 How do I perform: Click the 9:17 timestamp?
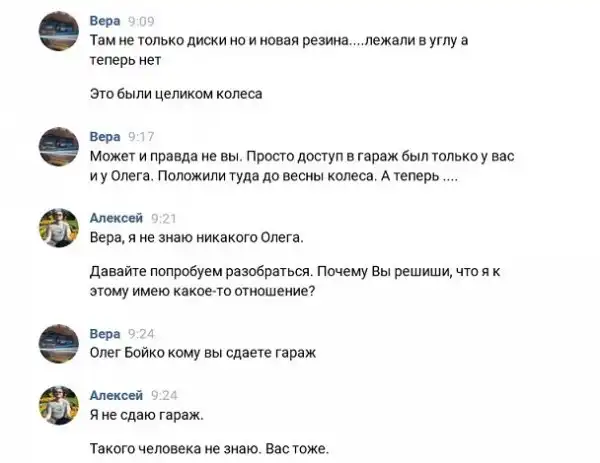[142, 136]
